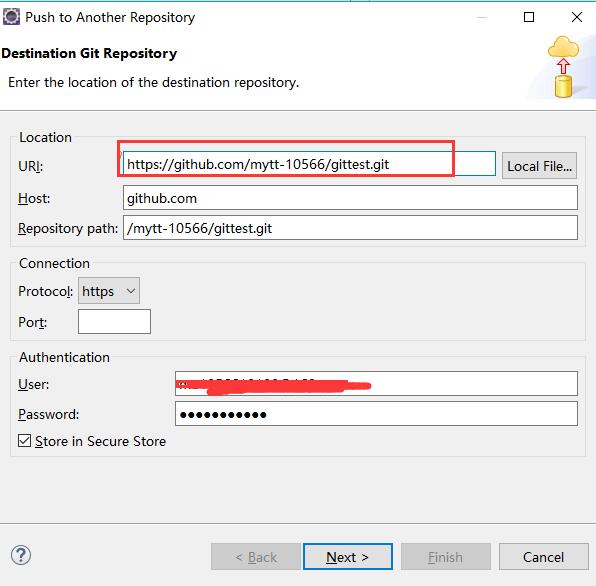Viewport: 596px width, 586px height.
Task: Select the Repository path input field
Action: pos(350,228)
